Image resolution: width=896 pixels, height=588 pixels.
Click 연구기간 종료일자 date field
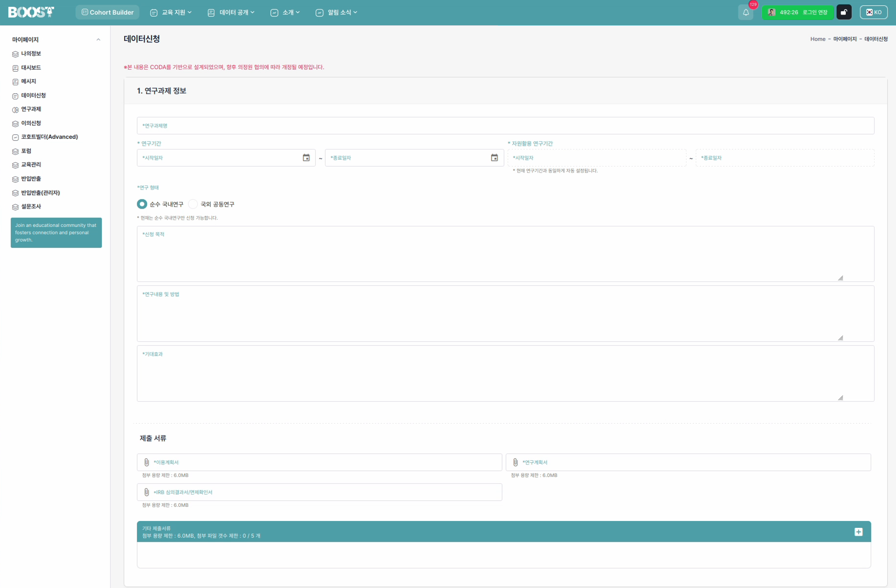(x=414, y=158)
